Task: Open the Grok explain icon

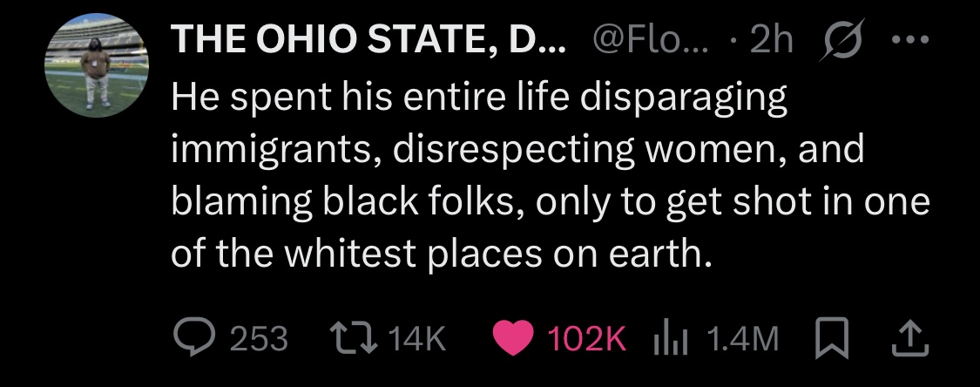Action: point(842,40)
